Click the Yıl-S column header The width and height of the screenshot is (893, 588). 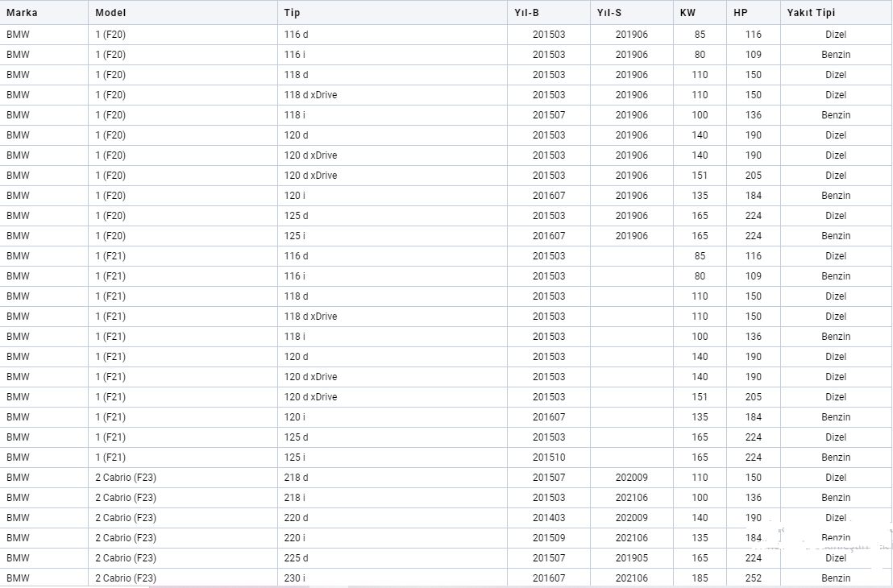click(609, 13)
